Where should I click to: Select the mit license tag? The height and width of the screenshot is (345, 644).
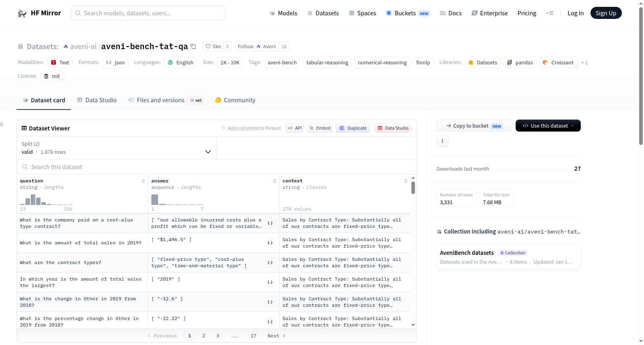tap(52, 76)
